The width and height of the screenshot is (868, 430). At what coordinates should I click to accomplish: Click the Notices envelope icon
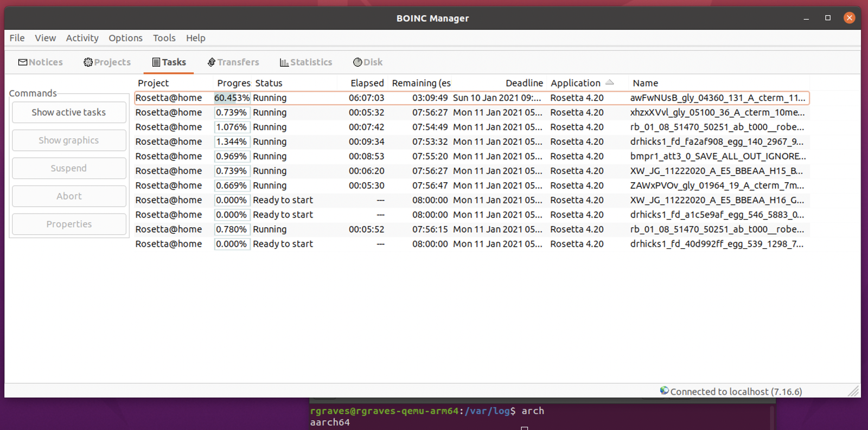(23, 62)
